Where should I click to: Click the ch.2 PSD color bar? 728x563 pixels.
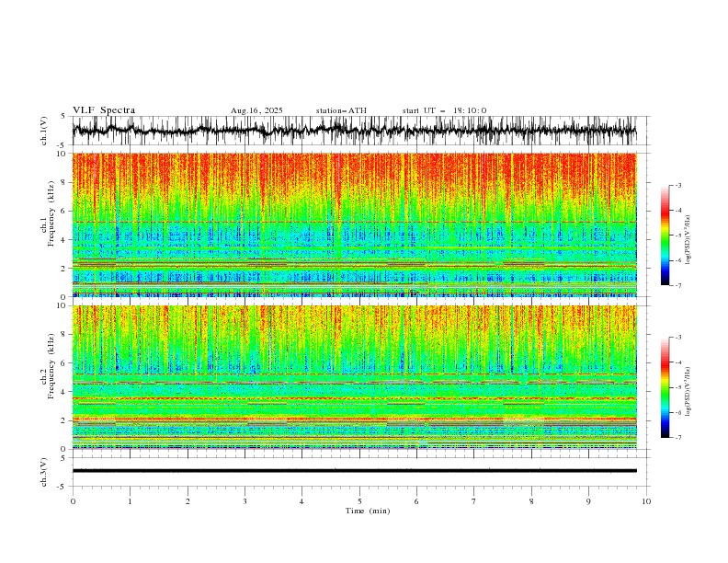[x=665, y=387]
